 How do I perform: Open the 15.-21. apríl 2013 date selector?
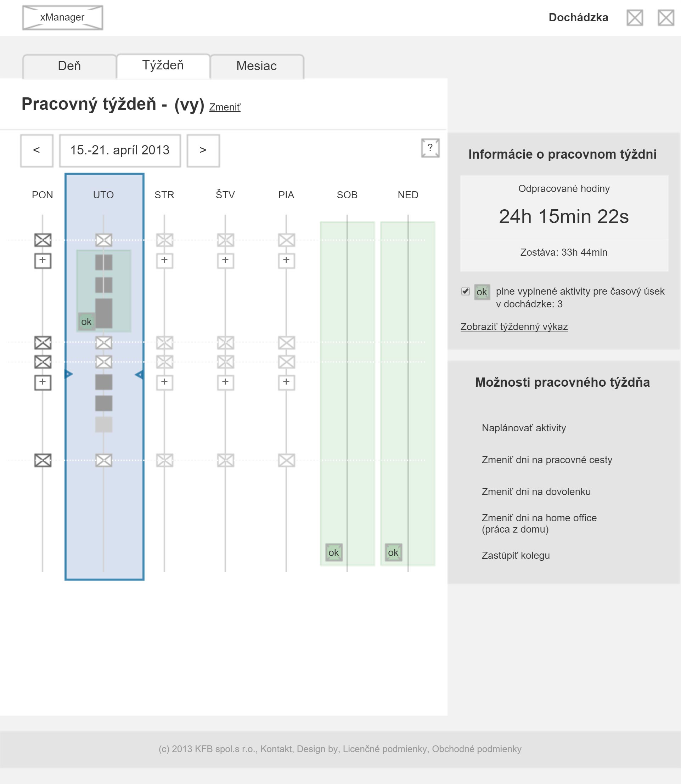tap(120, 150)
